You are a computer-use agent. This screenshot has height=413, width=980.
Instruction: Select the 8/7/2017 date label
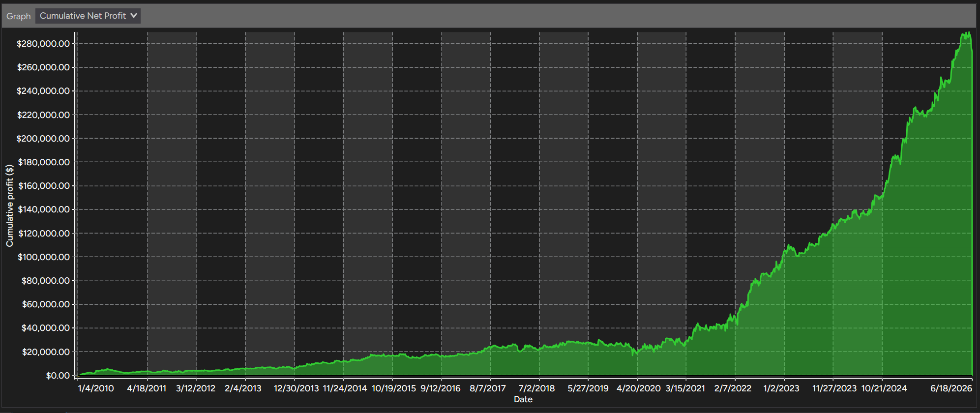pyautogui.click(x=488, y=388)
